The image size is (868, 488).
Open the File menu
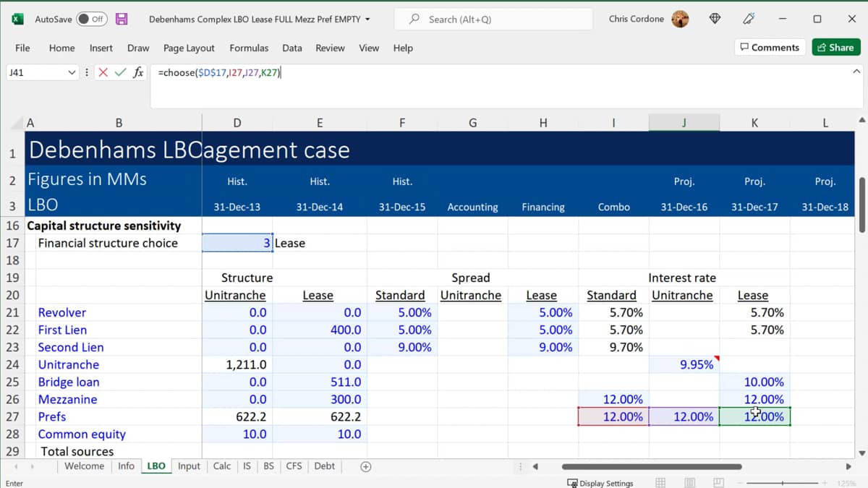(22, 48)
